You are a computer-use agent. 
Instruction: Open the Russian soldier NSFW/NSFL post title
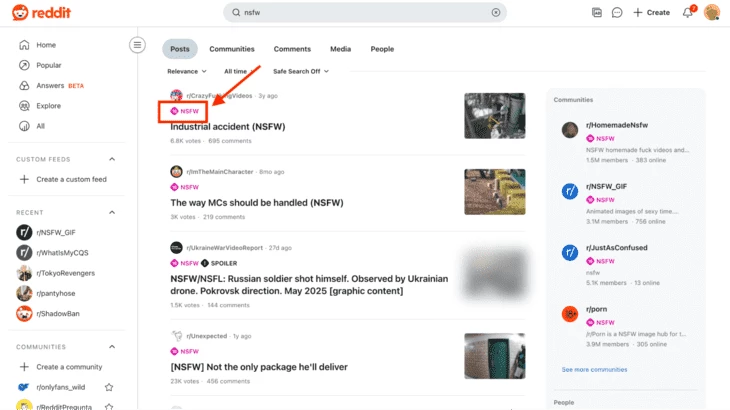[x=309, y=285]
